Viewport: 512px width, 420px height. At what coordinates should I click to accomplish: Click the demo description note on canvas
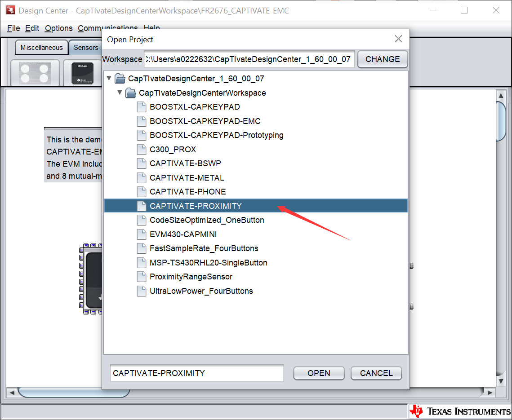coord(73,155)
